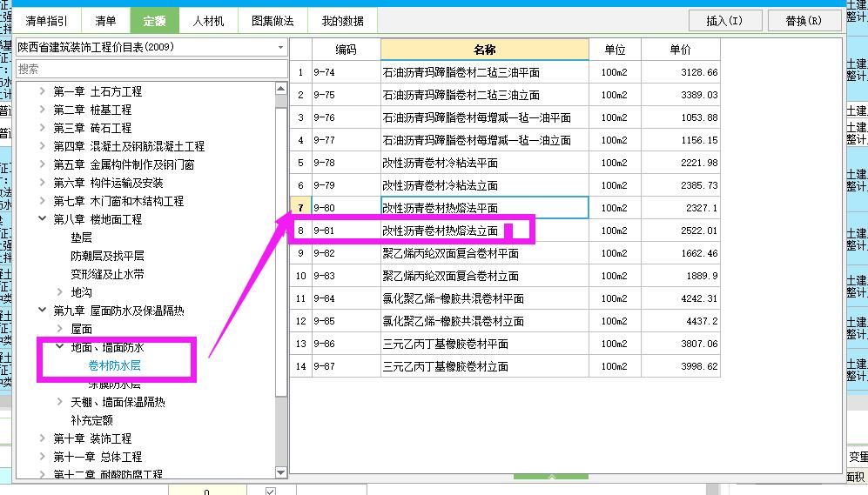Viewport: 868px width, 495px height.
Task: Expand the 地沟 tree node
Action: pos(60,292)
